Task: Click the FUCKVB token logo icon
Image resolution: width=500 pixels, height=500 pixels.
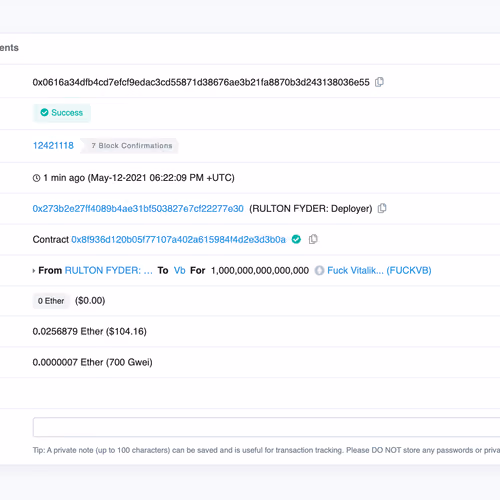Action: [319, 270]
